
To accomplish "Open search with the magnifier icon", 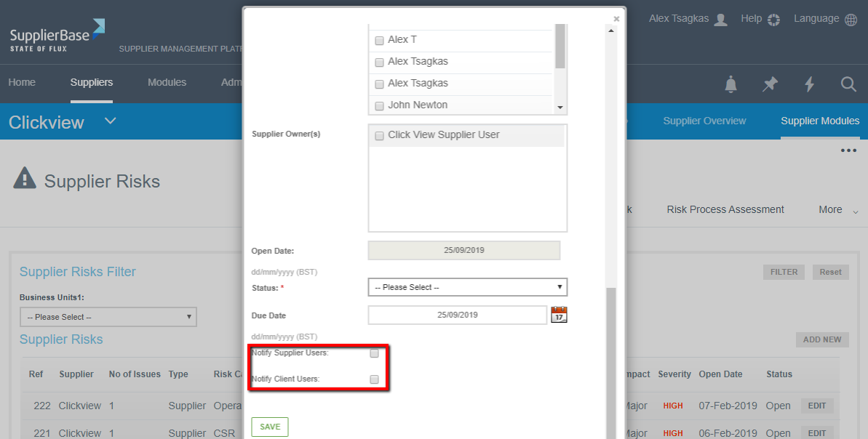I will point(848,84).
